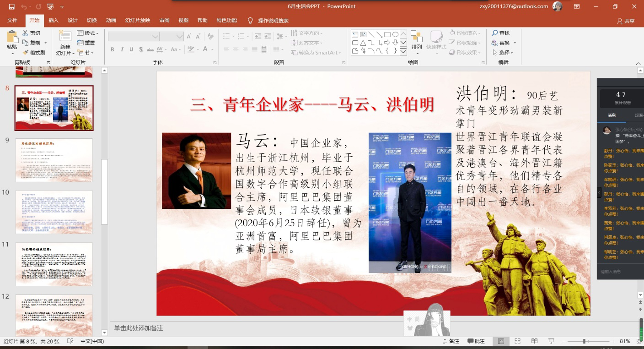The height and width of the screenshot is (349, 644).
Task: Click the Find (查找) magnifier
Action: [x=495, y=33]
